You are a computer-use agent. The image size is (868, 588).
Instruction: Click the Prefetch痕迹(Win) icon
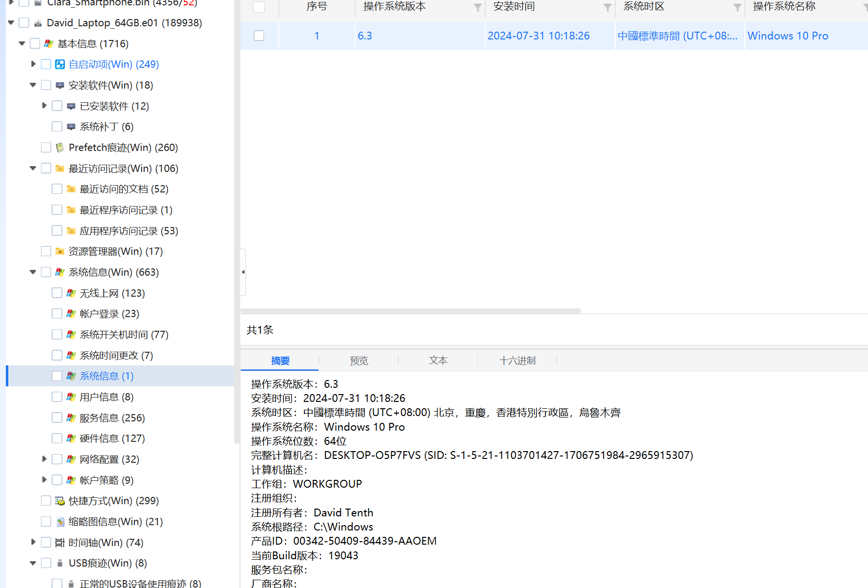[x=60, y=148]
